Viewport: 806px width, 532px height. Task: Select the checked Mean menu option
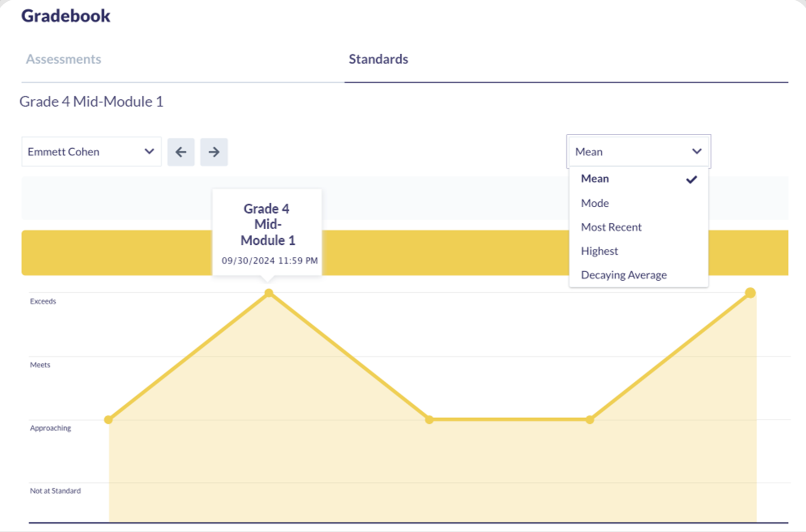tap(595, 179)
